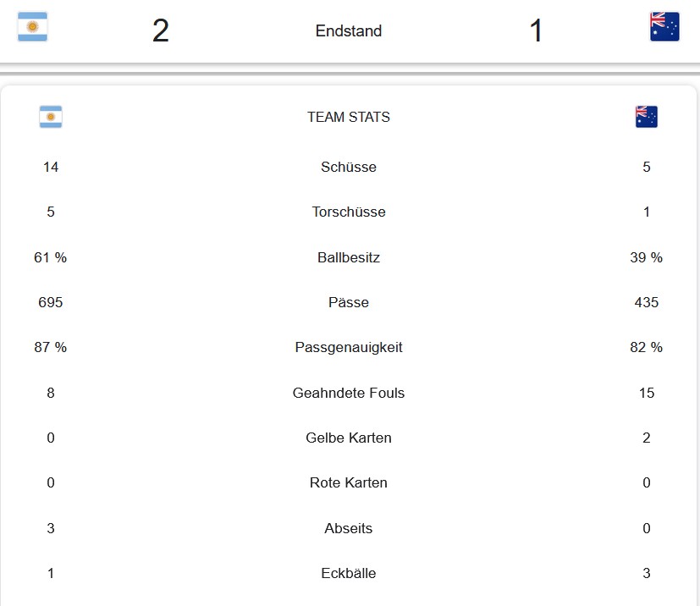
Task: Select the Schüsse stat row label
Action: click(349, 167)
